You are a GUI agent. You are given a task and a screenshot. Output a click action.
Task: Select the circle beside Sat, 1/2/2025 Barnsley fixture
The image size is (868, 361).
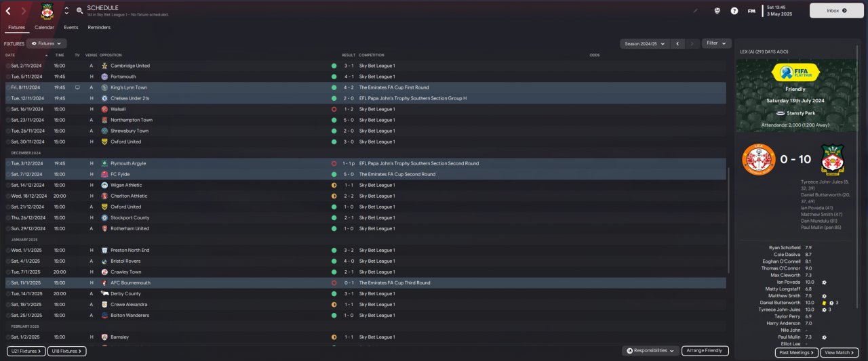8,337
